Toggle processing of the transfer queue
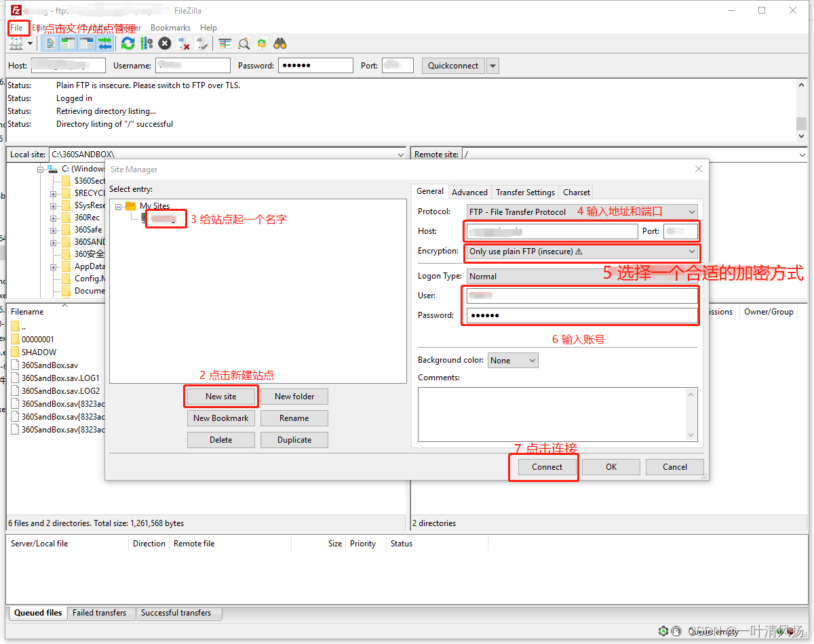The height and width of the screenshot is (644, 814). 147,43
